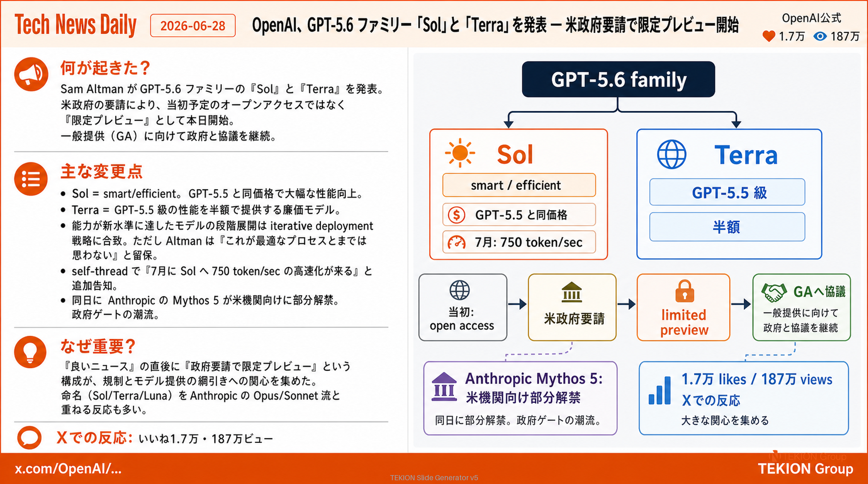The height and width of the screenshot is (484, 868).
Task: Click the purple building icon beside Anthropic Mythos 5
Action: (x=444, y=386)
